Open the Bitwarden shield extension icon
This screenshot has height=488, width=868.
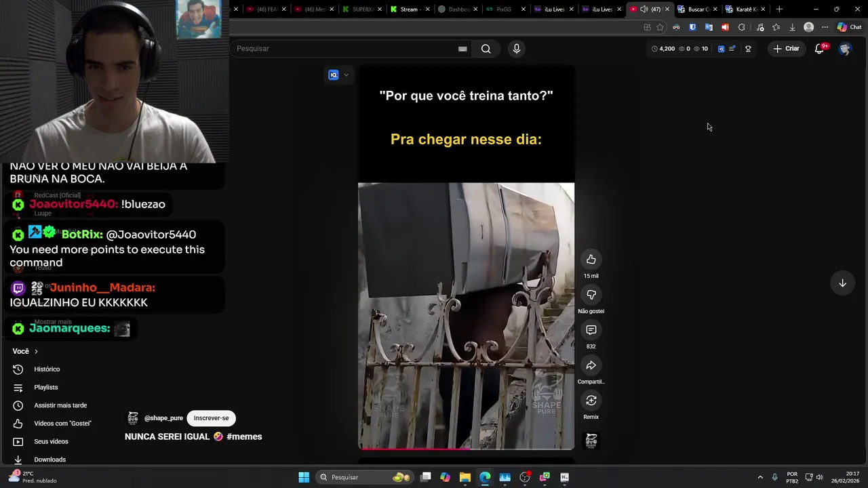pos(692,27)
